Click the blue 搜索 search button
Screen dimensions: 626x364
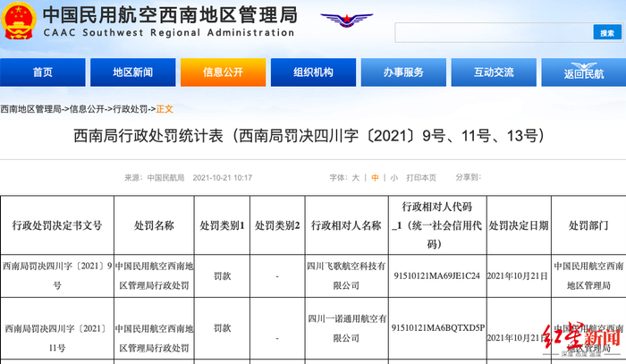click(x=607, y=33)
